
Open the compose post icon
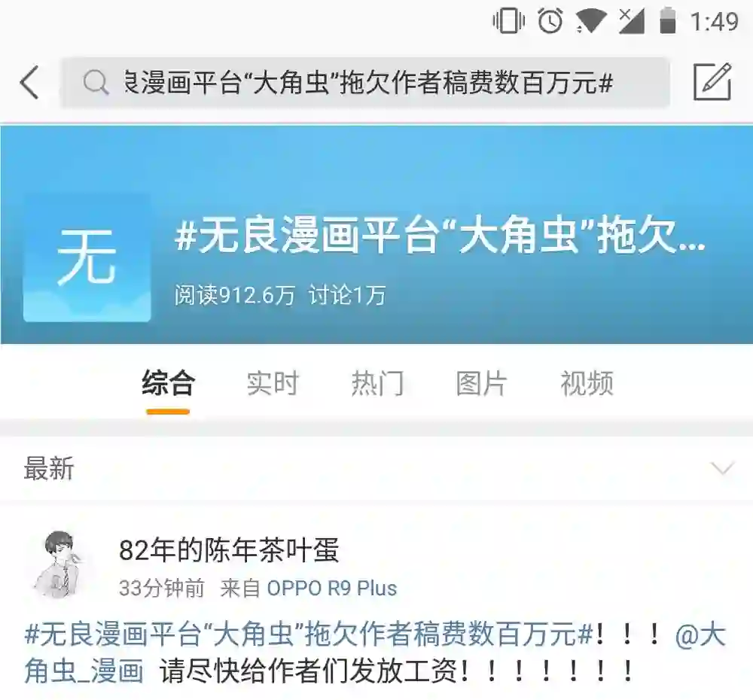[712, 82]
